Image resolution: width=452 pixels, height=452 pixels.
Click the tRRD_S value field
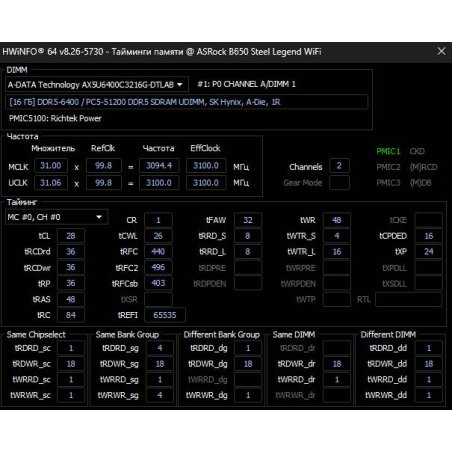[x=248, y=236]
